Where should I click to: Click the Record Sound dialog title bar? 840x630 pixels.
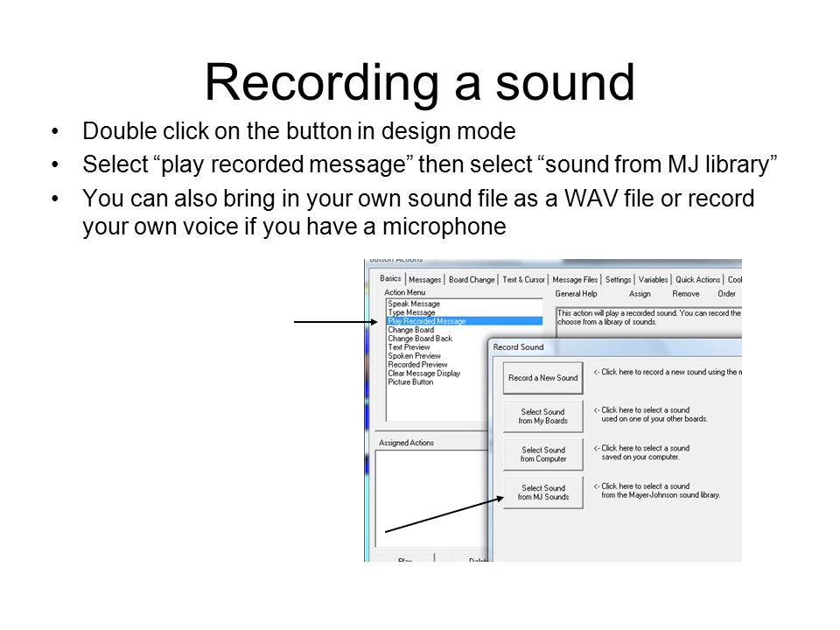pyautogui.click(x=616, y=347)
